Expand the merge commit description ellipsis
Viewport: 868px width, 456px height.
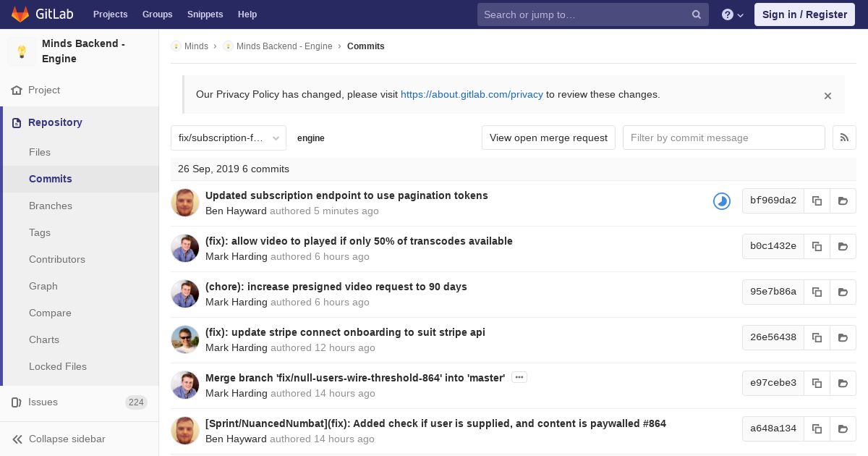click(519, 377)
